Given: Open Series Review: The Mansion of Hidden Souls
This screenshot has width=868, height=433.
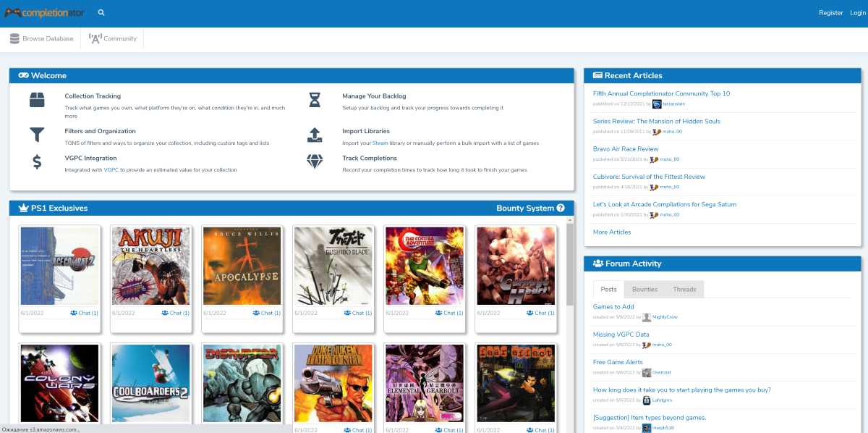Looking at the screenshot, I should (657, 121).
